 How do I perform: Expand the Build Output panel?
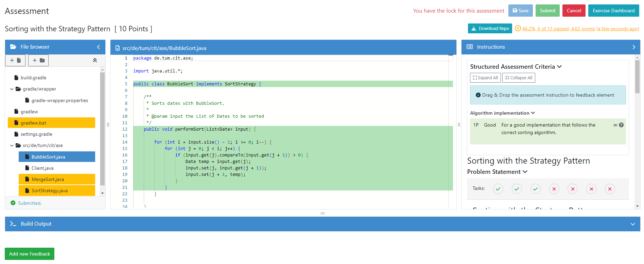(633, 224)
